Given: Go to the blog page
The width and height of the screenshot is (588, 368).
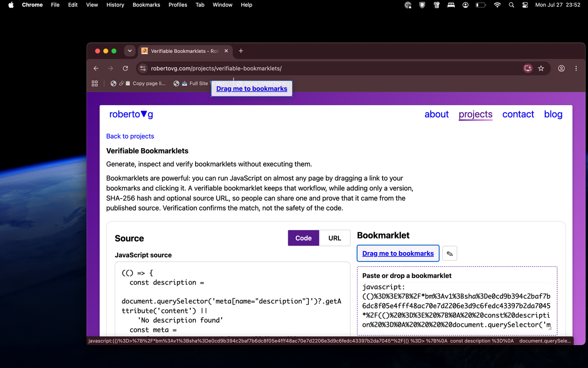Looking at the screenshot, I should [553, 114].
